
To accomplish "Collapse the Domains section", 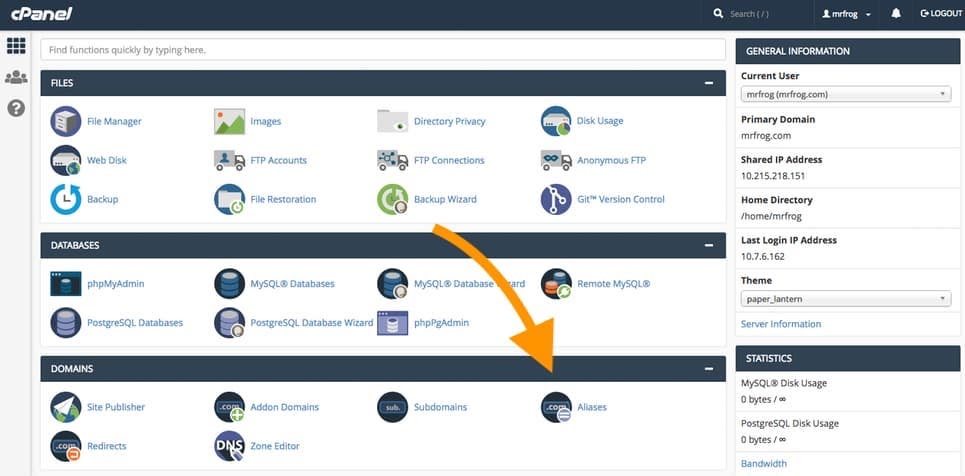I will (x=709, y=369).
